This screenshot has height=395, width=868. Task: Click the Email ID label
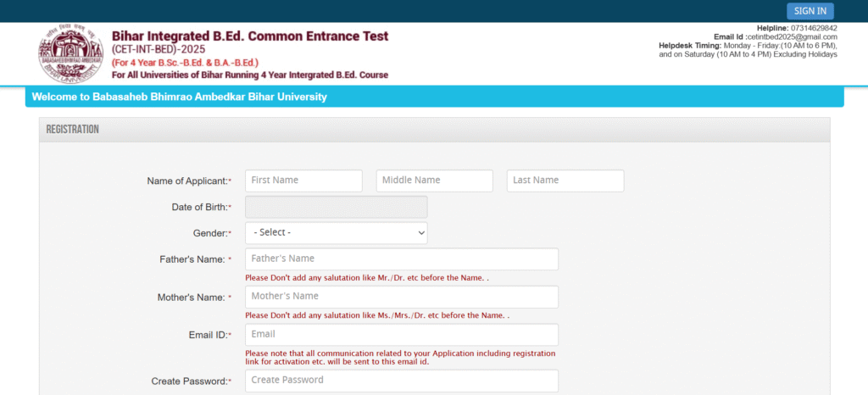point(207,336)
